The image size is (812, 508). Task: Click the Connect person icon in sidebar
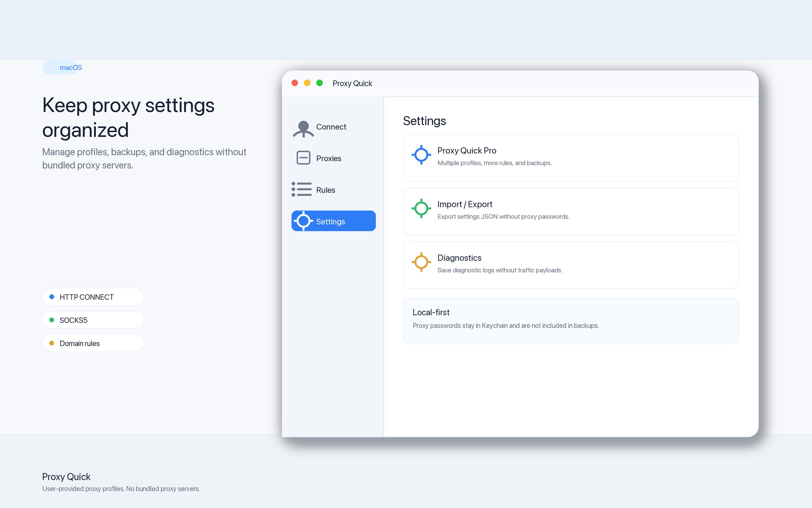tap(303, 129)
